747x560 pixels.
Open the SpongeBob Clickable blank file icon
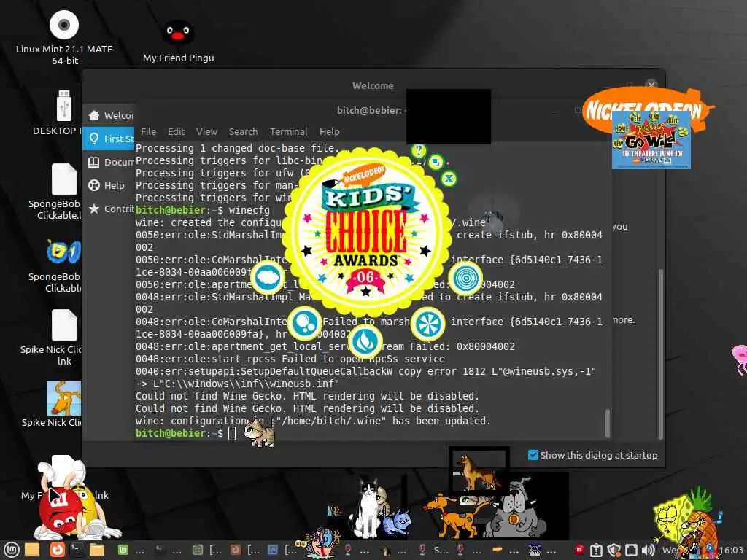point(64,179)
